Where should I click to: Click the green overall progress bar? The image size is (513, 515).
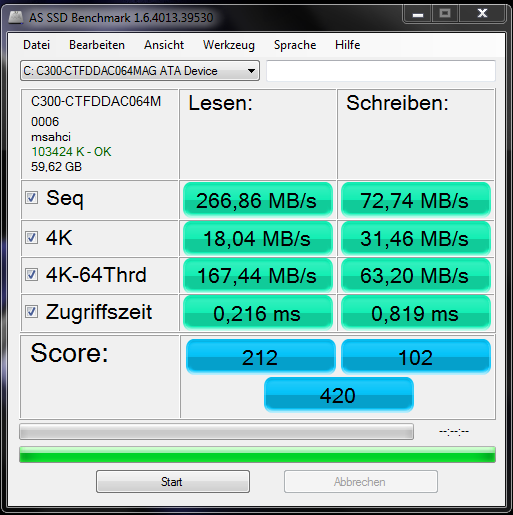(257, 455)
